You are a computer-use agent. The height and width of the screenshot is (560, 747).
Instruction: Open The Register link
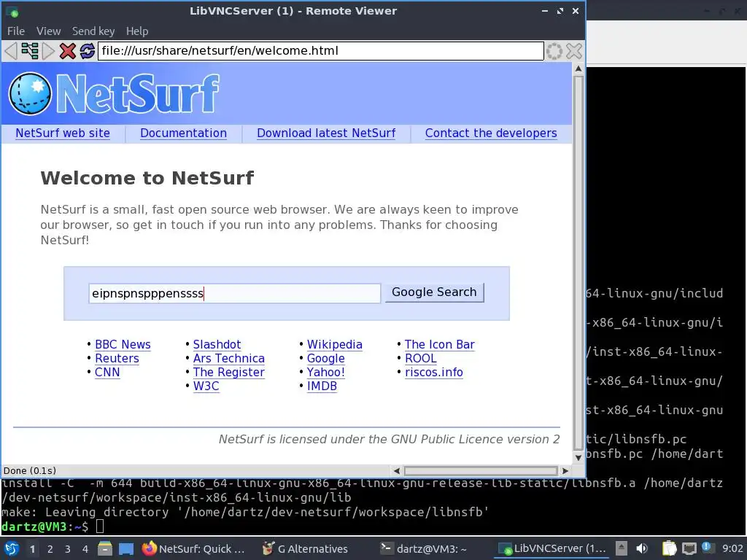[x=228, y=372]
